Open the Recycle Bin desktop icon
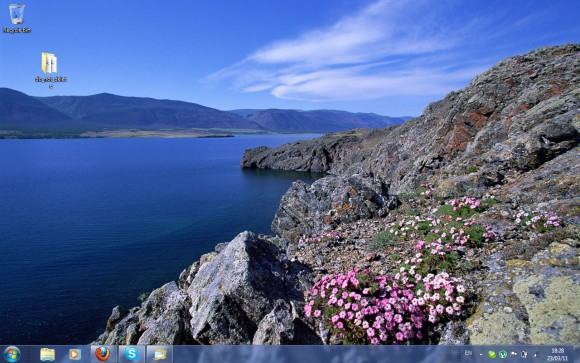Image resolution: width=580 pixels, height=363 pixels. [x=17, y=19]
